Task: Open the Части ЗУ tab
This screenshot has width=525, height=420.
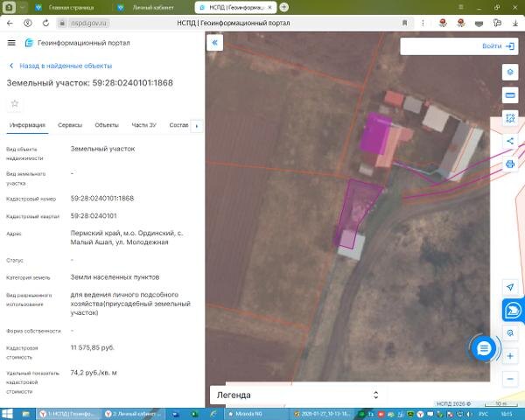Action: pyautogui.click(x=144, y=125)
